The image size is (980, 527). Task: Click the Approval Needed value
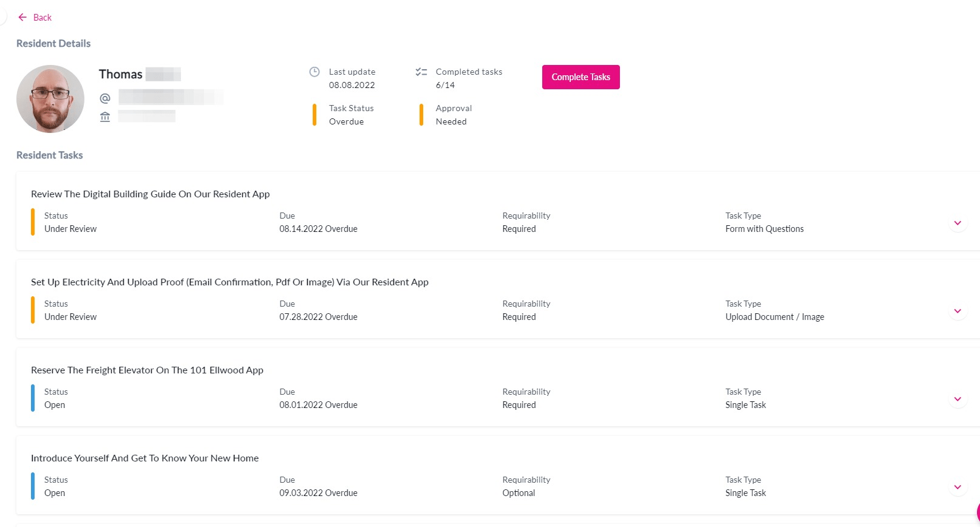[451, 121]
